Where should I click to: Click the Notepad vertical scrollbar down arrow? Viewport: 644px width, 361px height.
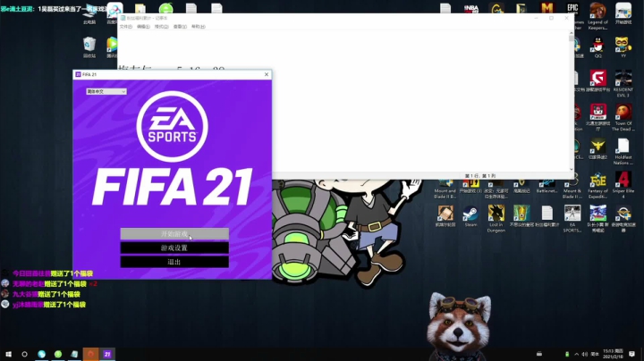pyautogui.click(x=571, y=169)
